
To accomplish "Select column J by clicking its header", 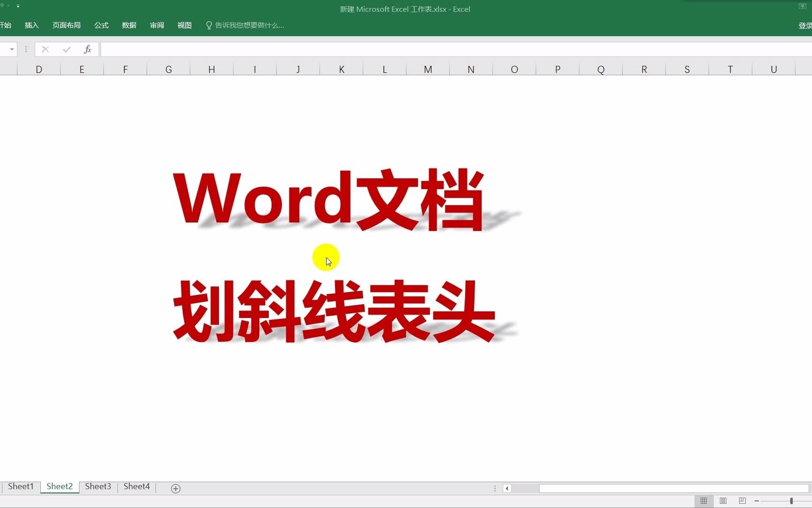I will pyautogui.click(x=298, y=69).
